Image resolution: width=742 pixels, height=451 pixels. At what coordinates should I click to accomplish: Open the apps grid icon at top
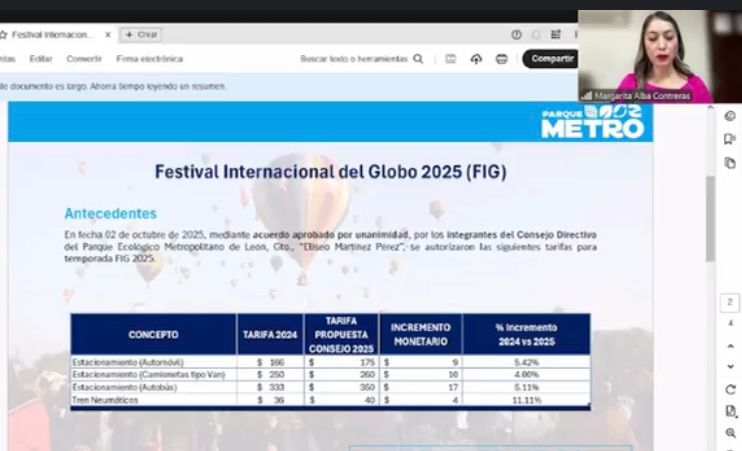click(555, 34)
